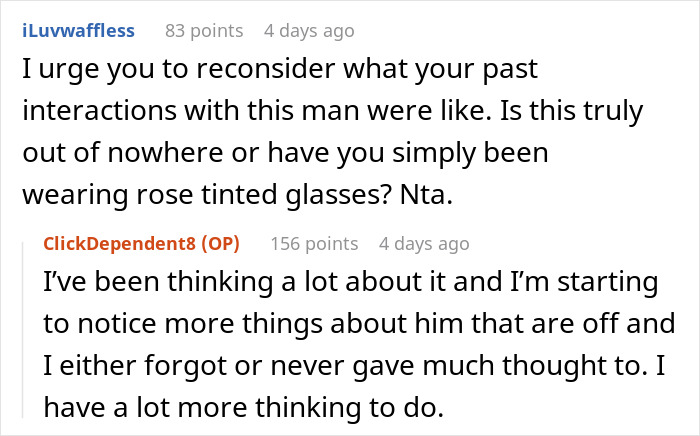Open ClickDependent8 reply's 4 days ago timestamp
The width and height of the screenshot is (700, 436).
point(423,243)
